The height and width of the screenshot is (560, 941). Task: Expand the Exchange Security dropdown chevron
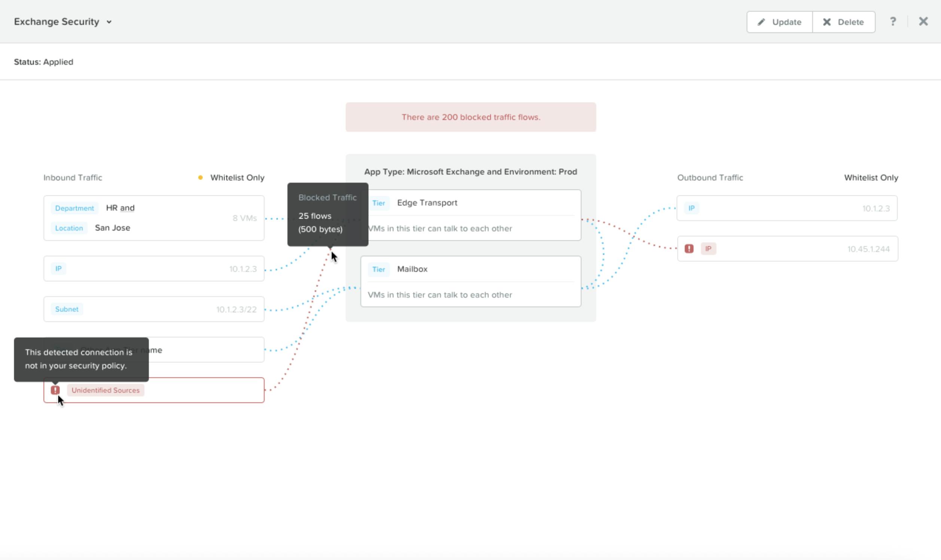(109, 22)
